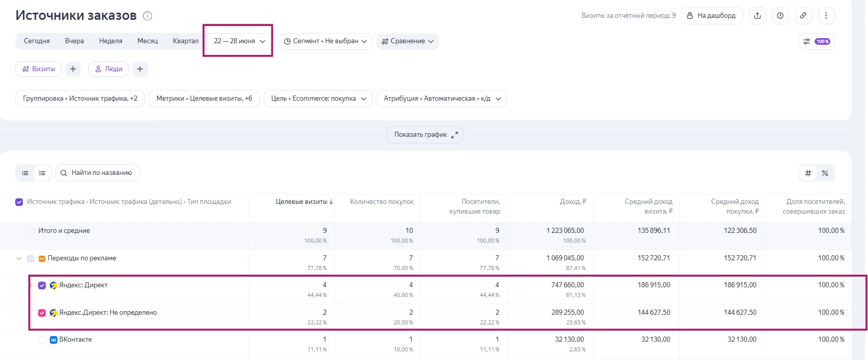
Task: Expand the Яндекс: Директ row
Action: [31, 285]
